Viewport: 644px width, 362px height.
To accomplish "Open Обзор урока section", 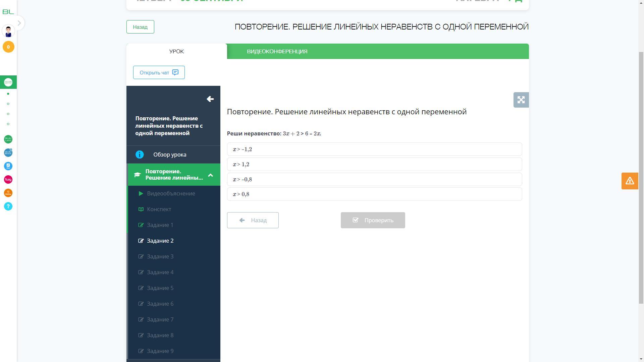I will [x=173, y=155].
